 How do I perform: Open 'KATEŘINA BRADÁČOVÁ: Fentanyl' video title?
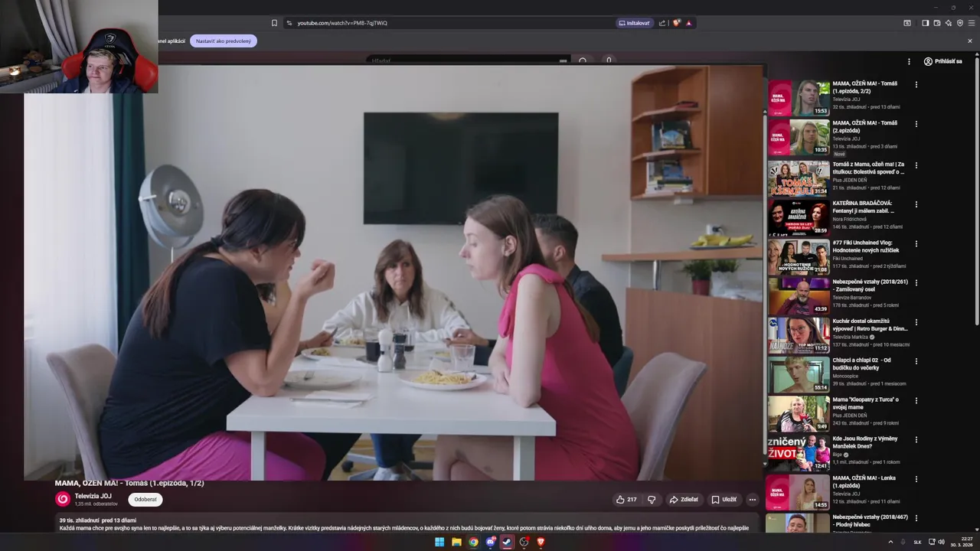(x=863, y=207)
